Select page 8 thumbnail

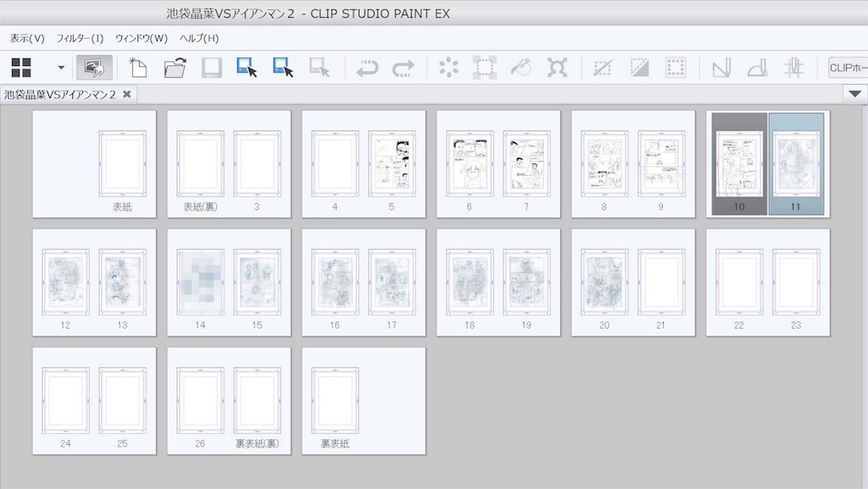604,164
